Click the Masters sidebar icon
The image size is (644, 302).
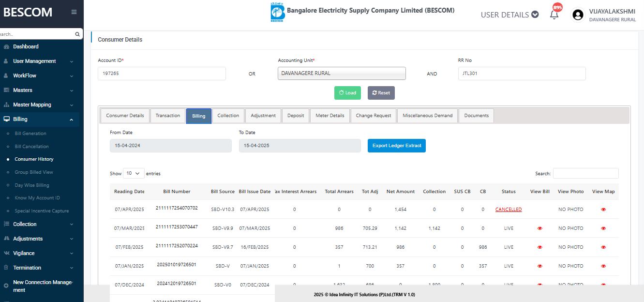6,91
